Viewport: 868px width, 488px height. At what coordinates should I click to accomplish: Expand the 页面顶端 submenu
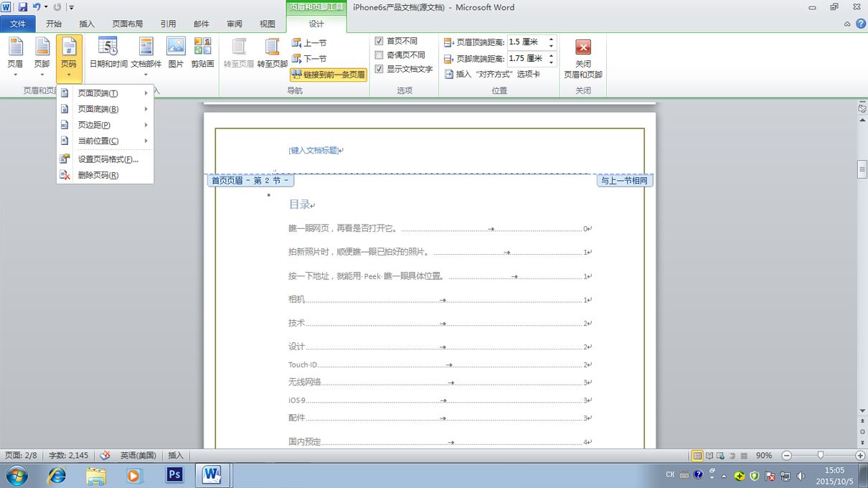105,93
